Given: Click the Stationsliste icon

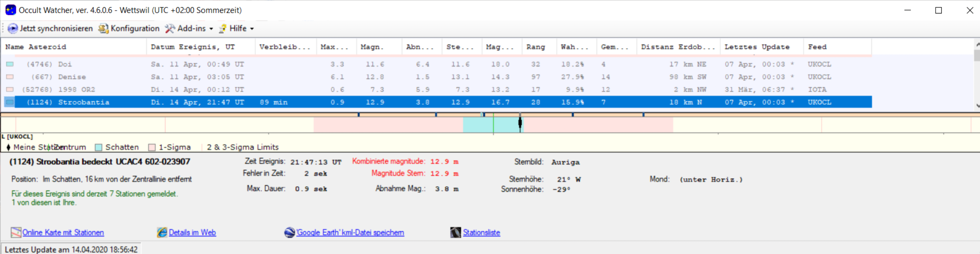Looking at the screenshot, I should tap(455, 232).
